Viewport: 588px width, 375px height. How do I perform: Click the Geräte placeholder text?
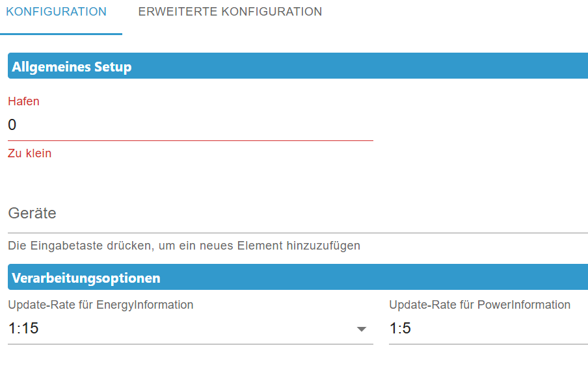(x=32, y=213)
